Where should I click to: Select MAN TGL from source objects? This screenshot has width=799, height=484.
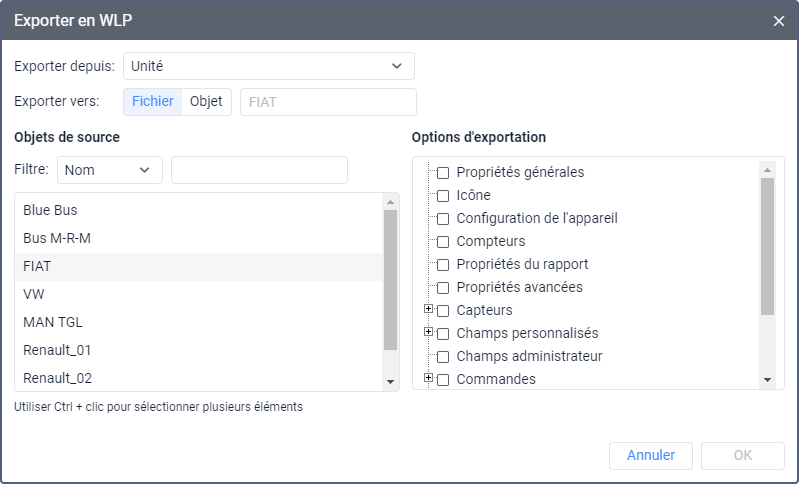pyautogui.click(x=53, y=322)
